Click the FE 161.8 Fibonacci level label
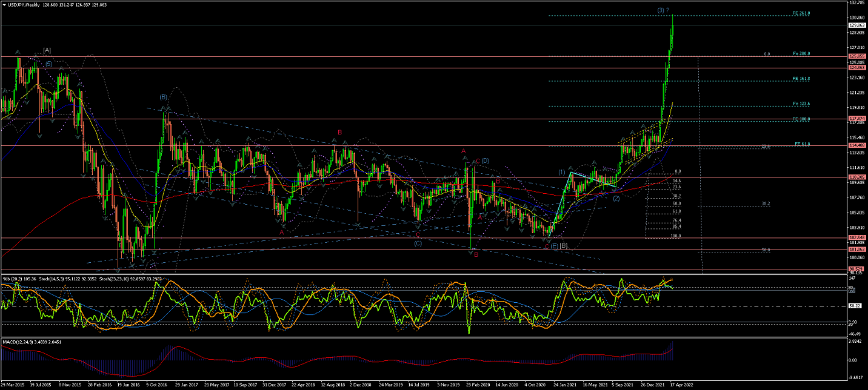 point(801,79)
